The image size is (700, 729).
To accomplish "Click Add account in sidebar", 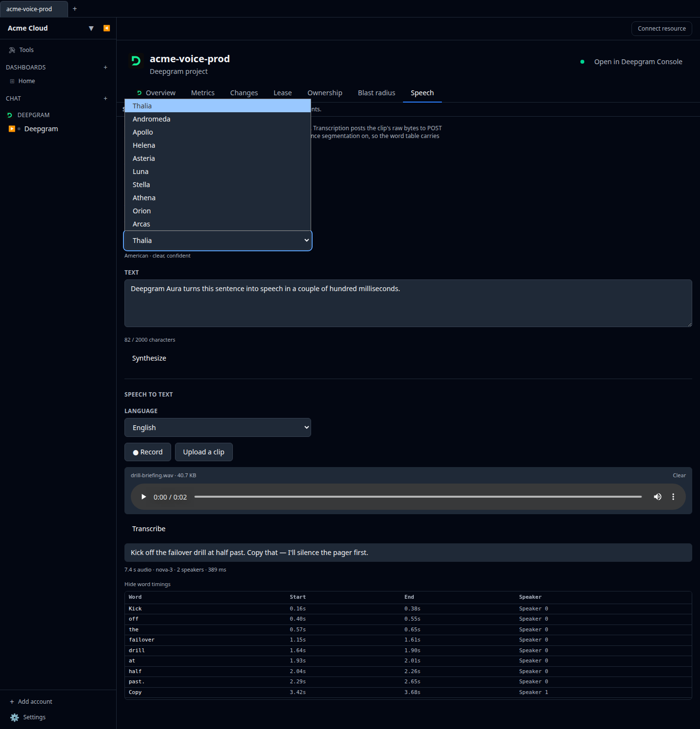I will [31, 702].
